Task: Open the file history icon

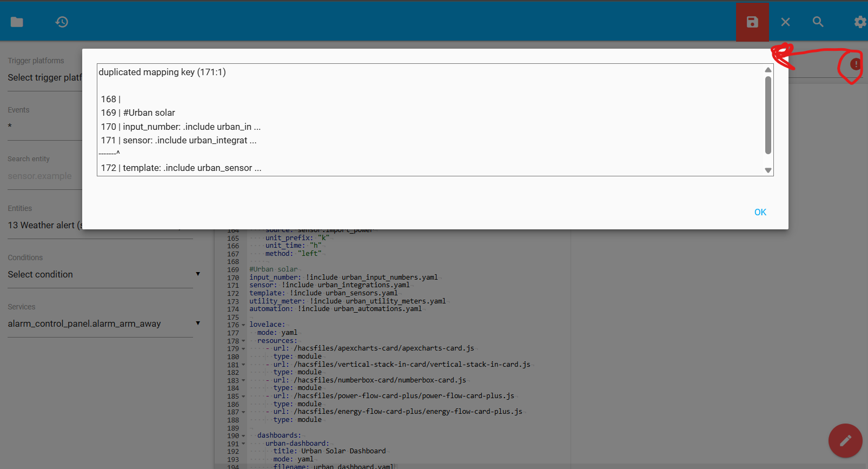Action: click(62, 22)
